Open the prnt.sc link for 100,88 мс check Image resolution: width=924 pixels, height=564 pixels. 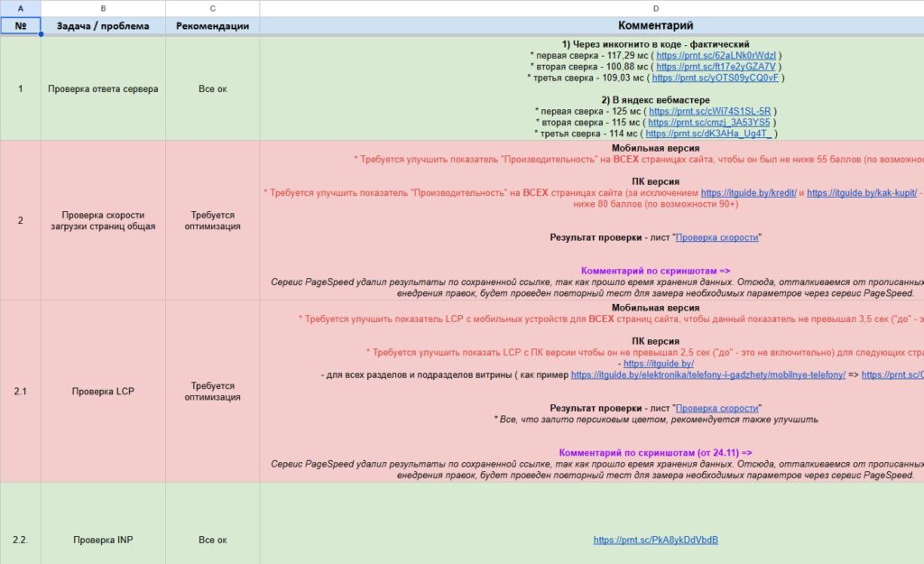[x=716, y=67]
